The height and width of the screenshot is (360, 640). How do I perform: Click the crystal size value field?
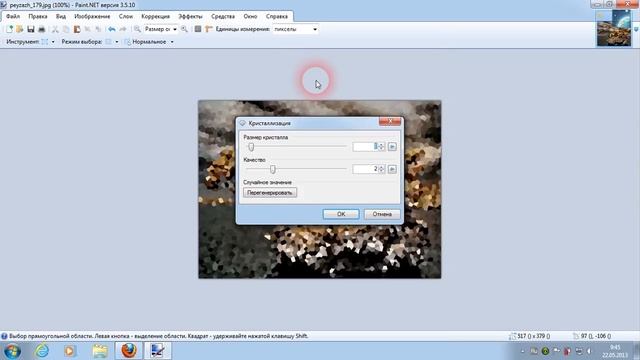coord(365,147)
